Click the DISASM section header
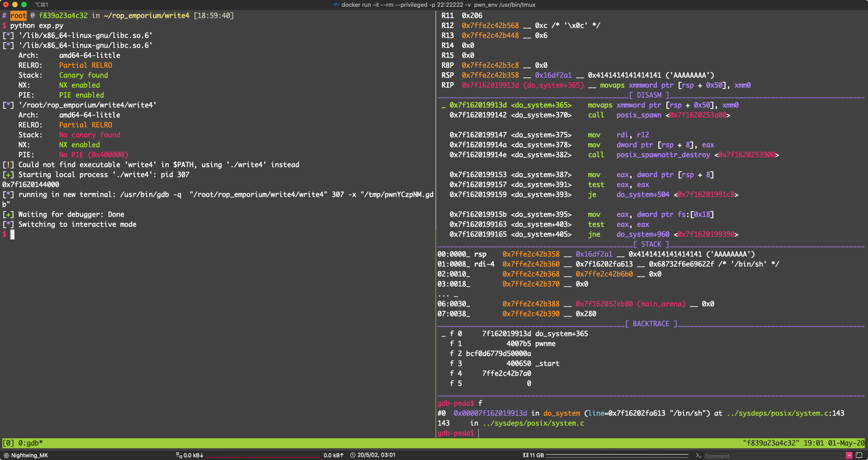The height and width of the screenshot is (460, 868). [x=649, y=95]
